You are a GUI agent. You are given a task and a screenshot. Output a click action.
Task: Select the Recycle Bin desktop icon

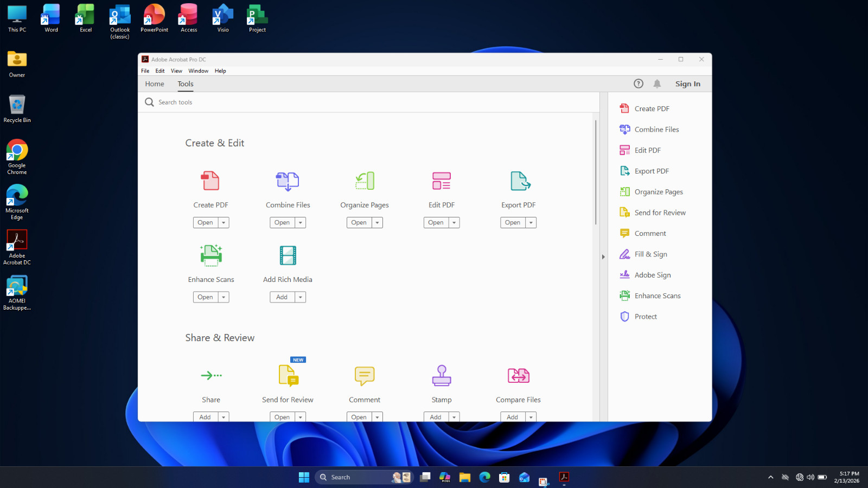(17, 108)
